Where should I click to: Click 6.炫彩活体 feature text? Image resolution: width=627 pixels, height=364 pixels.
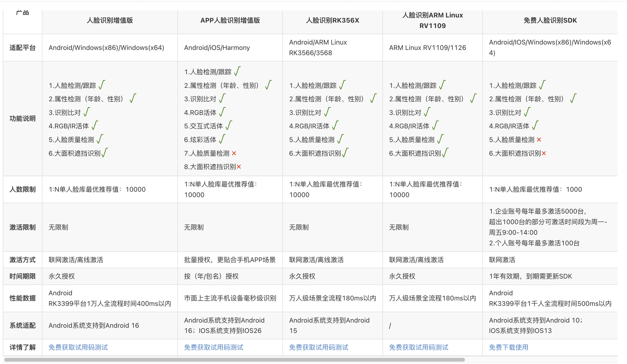[200, 140]
